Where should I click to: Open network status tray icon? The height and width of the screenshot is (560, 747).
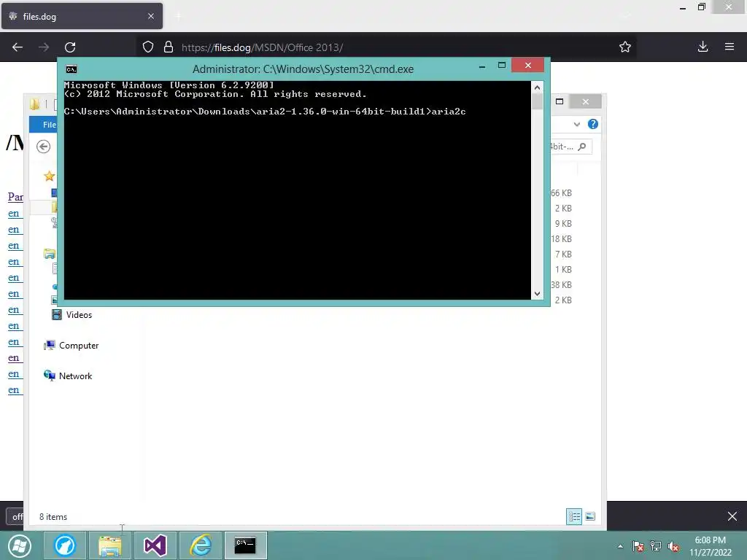tap(656, 547)
